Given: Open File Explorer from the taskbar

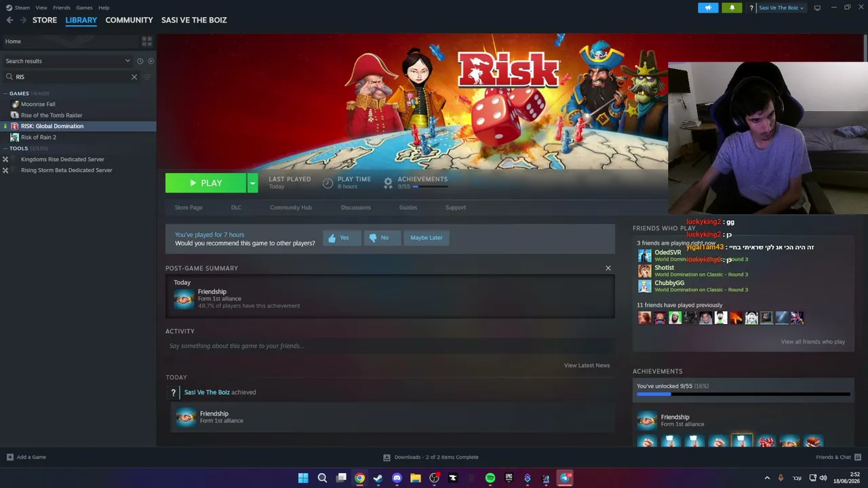Looking at the screenshot, I should 415,478.
